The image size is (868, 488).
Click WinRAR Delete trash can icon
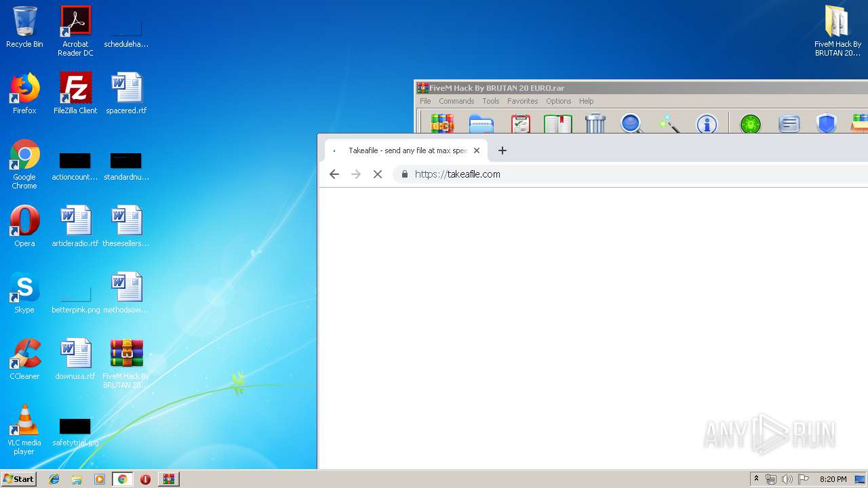point(595,123)
